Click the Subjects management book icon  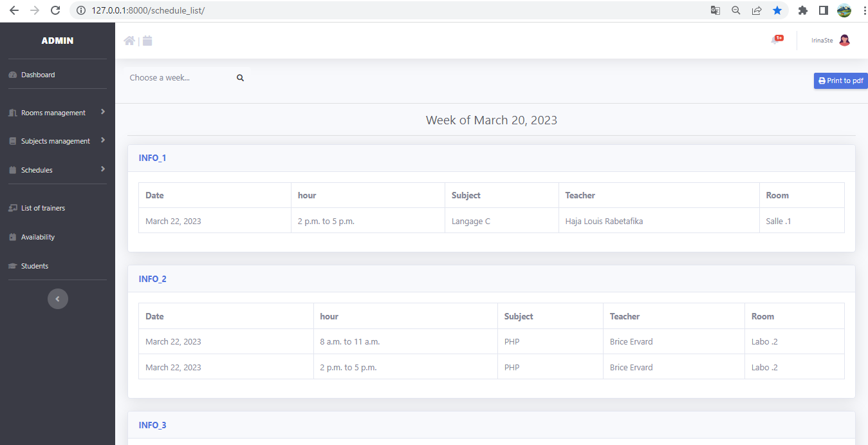(x=12, y=141)
